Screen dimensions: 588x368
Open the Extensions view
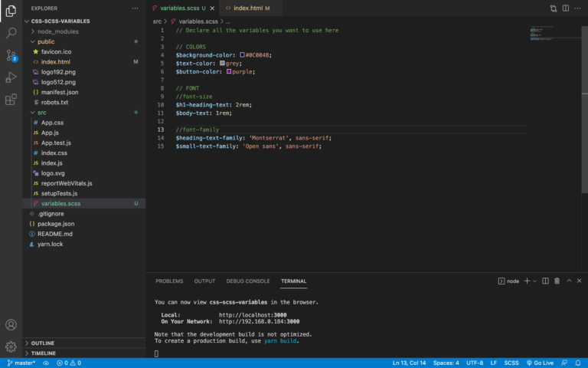(11, 100)
